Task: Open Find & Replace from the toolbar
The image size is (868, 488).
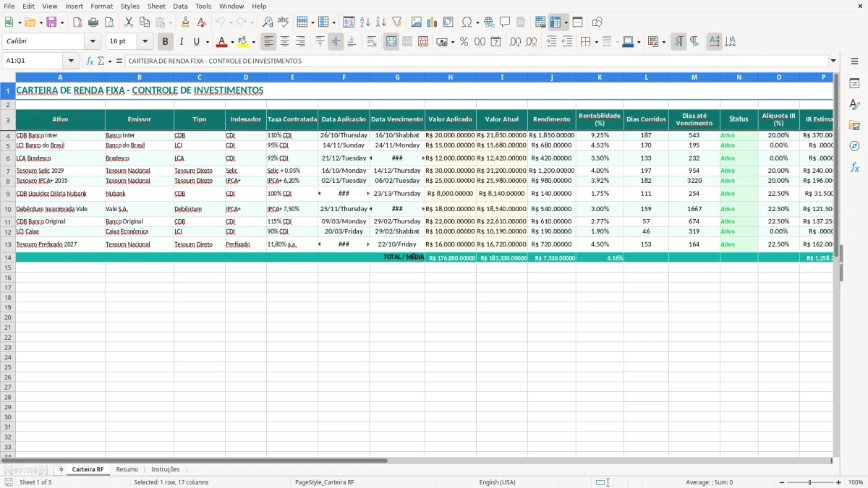Action: click(x=268, y=22)
